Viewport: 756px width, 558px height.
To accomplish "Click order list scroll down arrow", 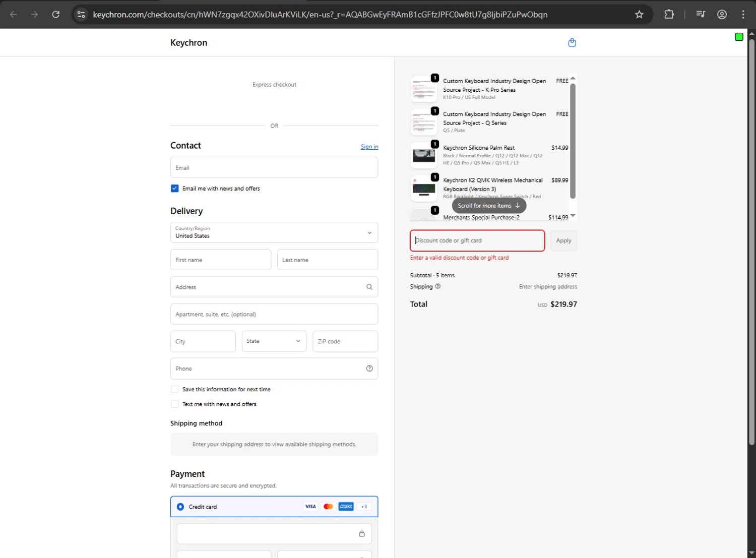I will pos(573,216).
